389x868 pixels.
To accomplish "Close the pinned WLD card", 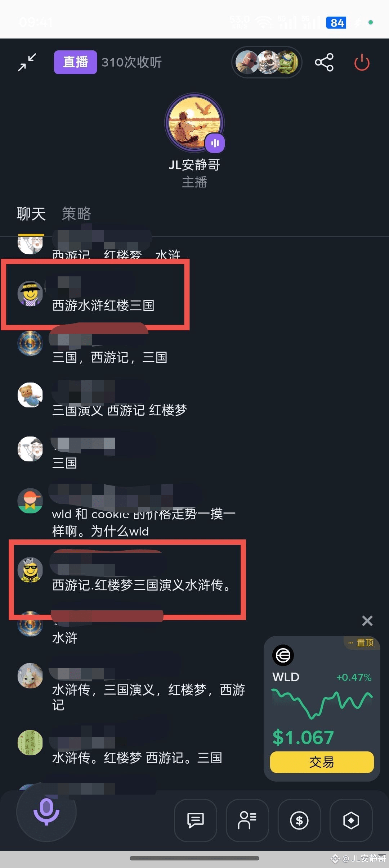I will pos(367,620).
